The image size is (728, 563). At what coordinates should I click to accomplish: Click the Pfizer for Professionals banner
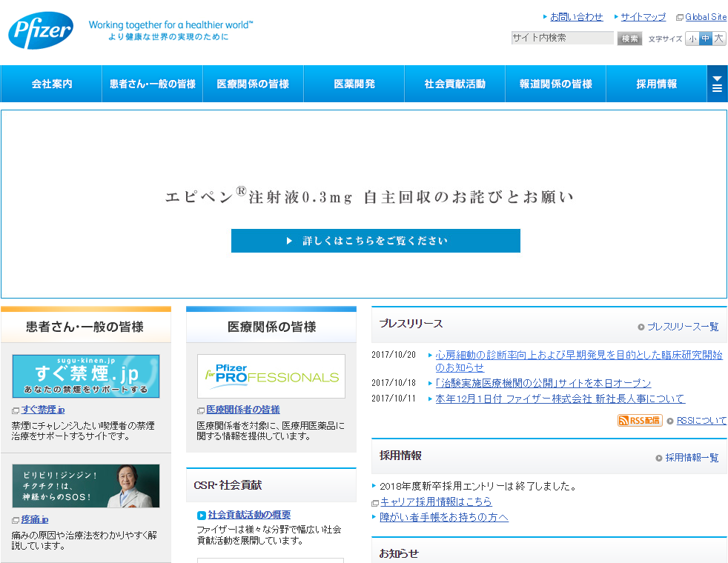[x=271, y=376]
